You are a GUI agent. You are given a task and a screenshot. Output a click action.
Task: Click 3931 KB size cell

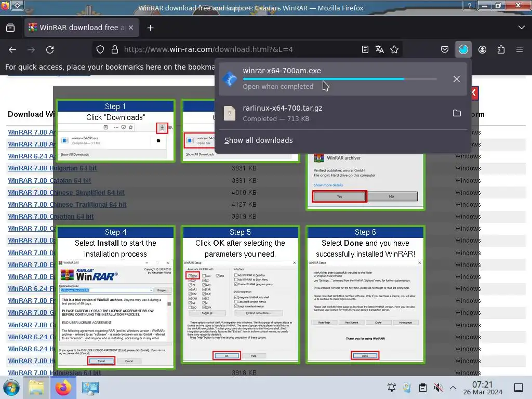[x=244, y=168]
